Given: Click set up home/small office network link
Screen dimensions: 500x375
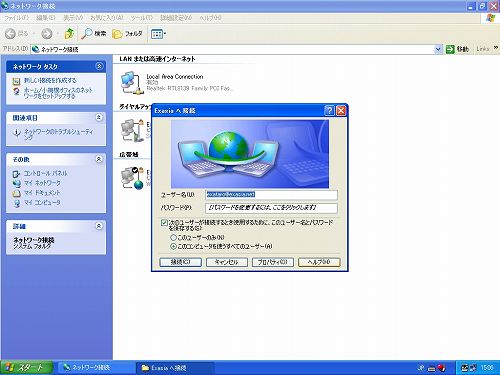Looking at the screenshot, I should pyautogui.click(x=58, y=93).
